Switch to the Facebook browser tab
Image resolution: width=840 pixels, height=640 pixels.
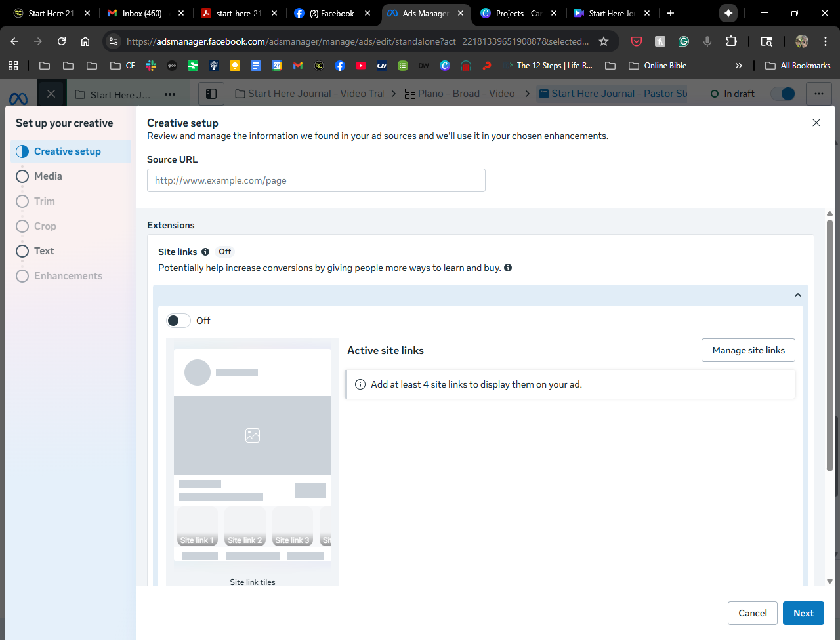coord(331,13)
